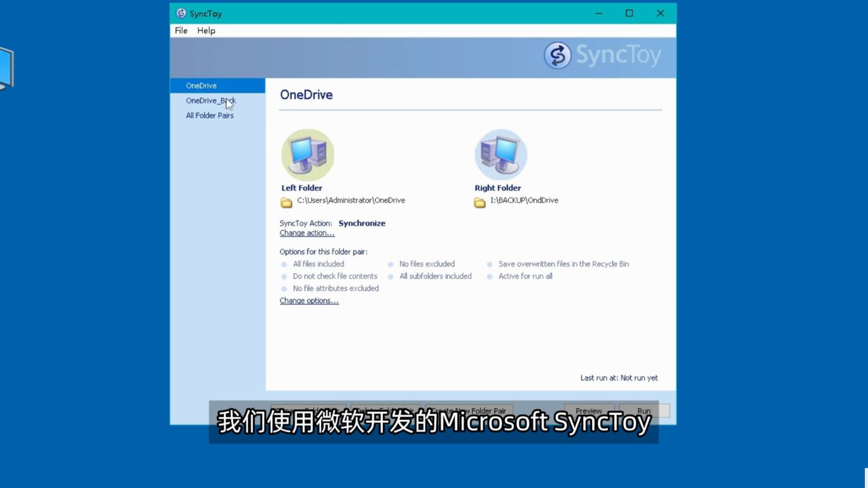Click the Preview button
Screen dimensions: 868x488
[x=589, y=410]
